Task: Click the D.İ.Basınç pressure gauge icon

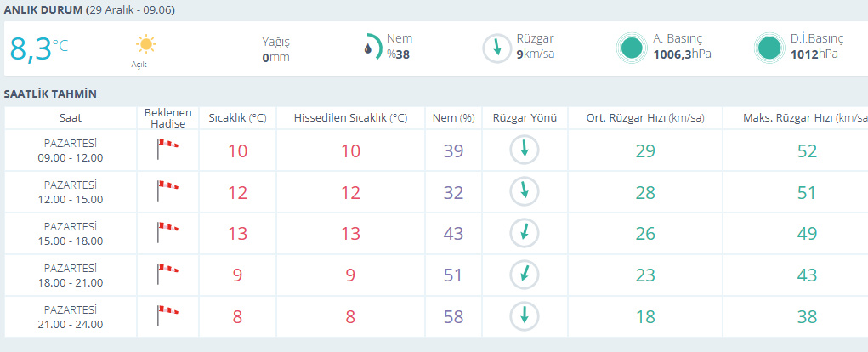Action: (769, 47)
